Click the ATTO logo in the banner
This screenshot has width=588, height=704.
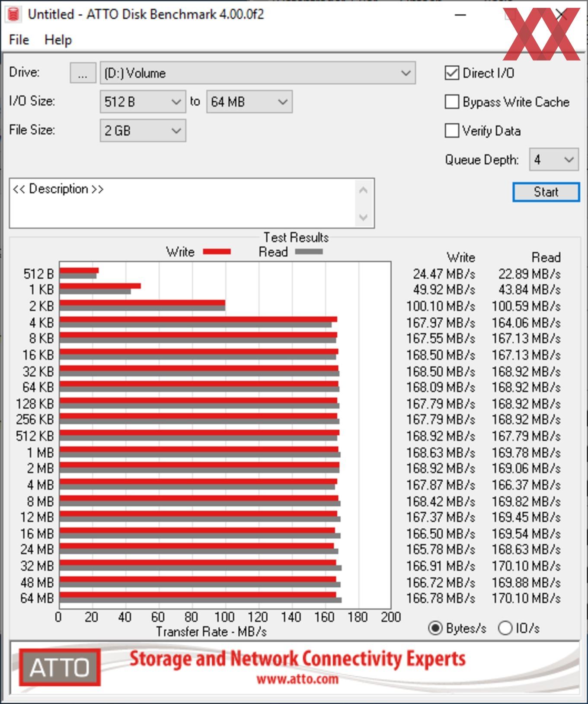[60, 667]
